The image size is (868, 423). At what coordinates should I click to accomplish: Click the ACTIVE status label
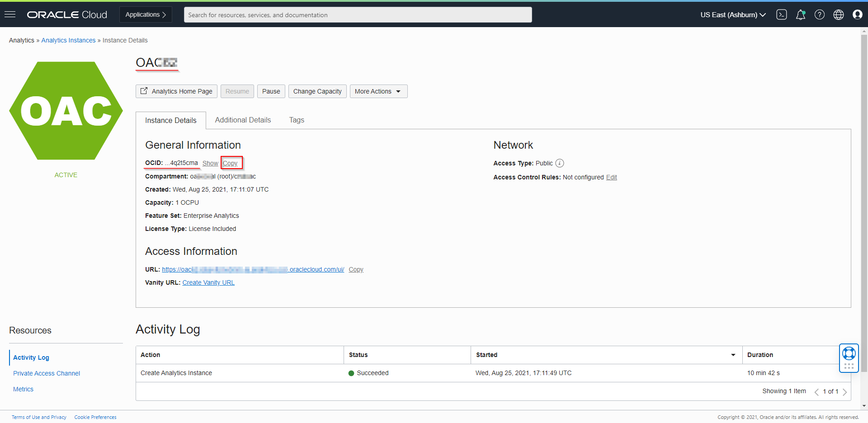point(66,175)
